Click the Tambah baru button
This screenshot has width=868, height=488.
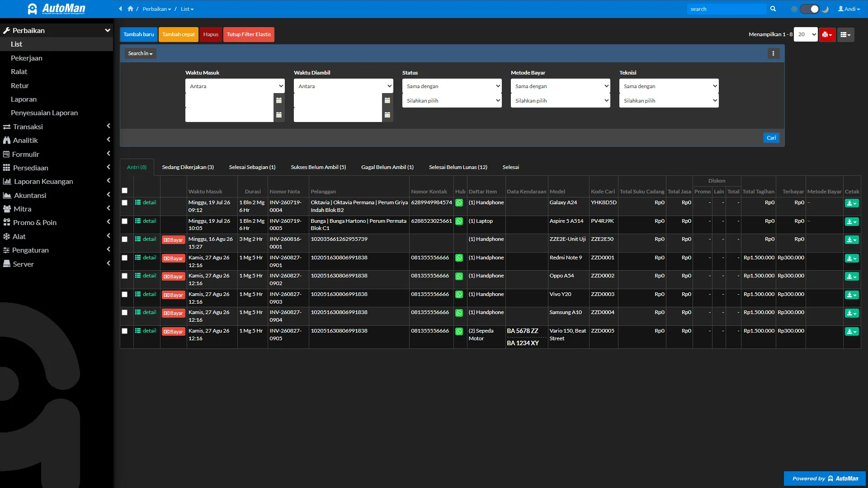coord(139,35)
